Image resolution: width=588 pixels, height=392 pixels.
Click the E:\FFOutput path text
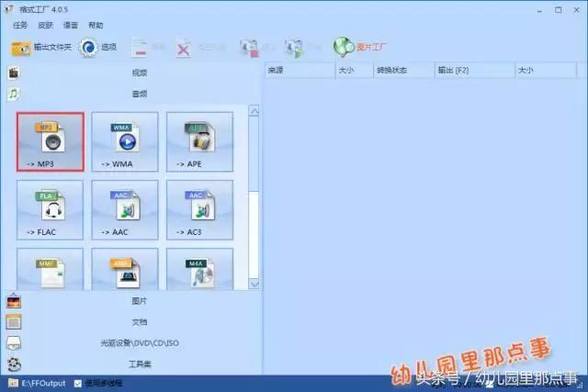[x=43, y=384]
